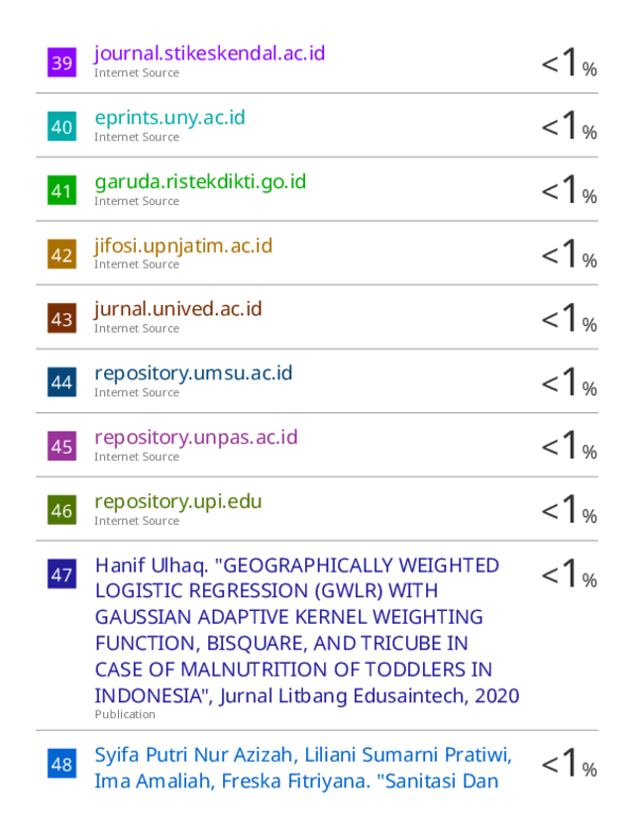Select the brown badge numbered 43
The width and height of the screenshot is (644, 833).
61,318
